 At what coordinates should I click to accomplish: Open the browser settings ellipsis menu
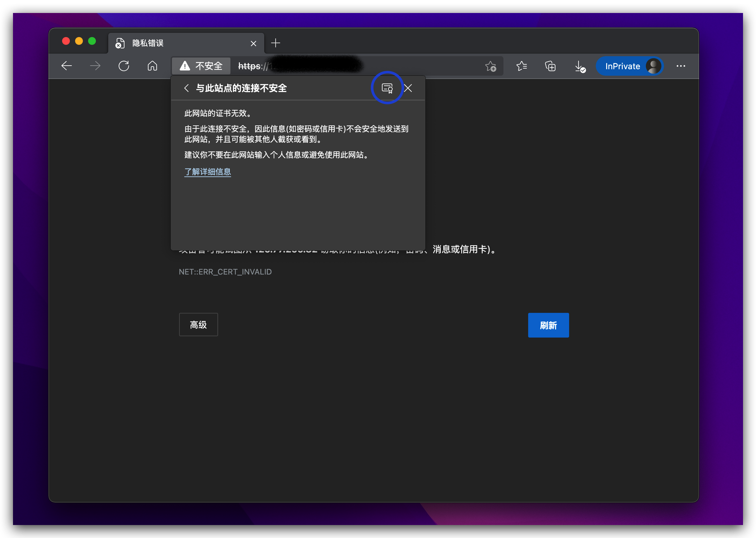tap(681, 66)
